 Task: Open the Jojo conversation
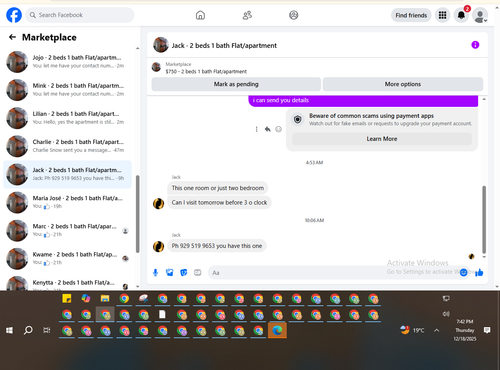(x=67, y=62)
